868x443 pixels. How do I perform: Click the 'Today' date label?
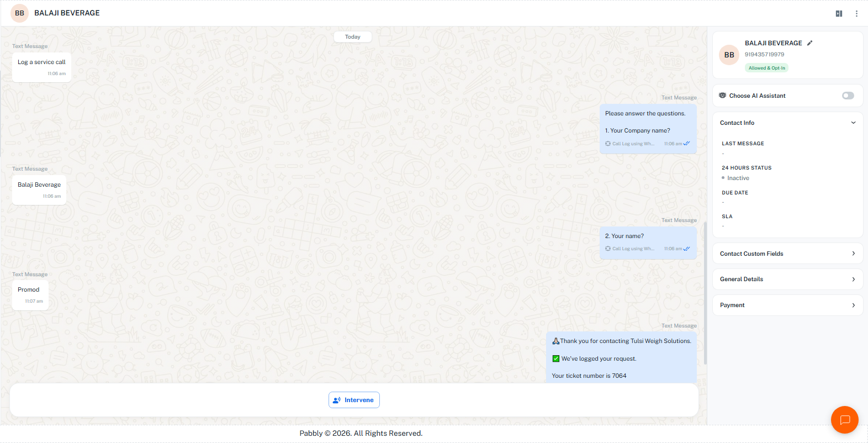[x=353, y=37]
